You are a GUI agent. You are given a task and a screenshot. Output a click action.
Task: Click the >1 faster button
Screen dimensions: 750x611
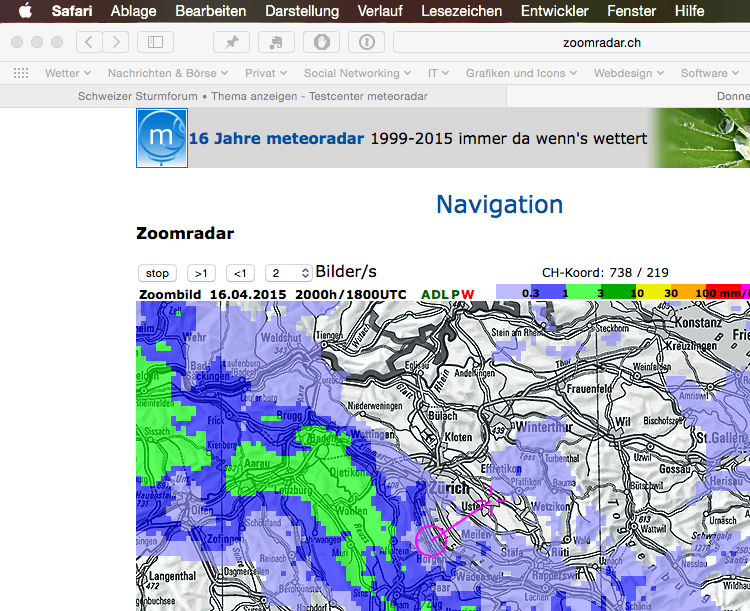pos(201,273)
